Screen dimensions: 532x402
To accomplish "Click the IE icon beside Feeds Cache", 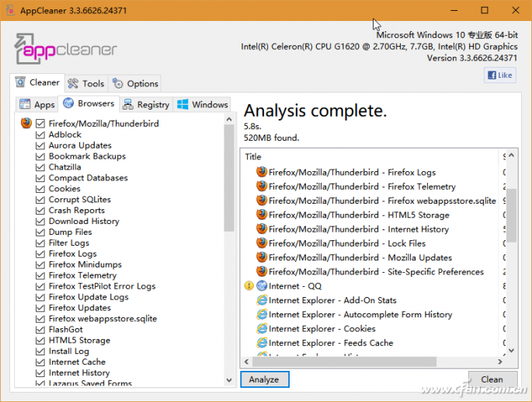I will (x=262, y=343).
